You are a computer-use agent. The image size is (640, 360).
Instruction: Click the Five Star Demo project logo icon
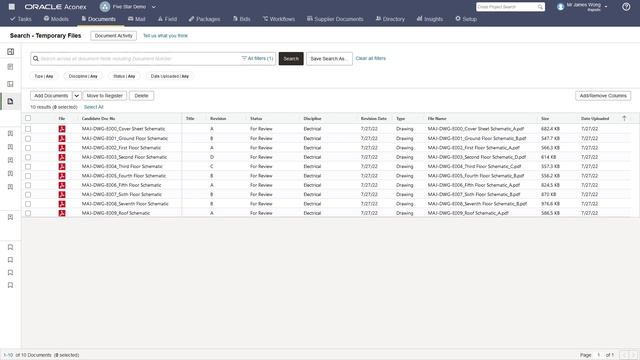tap(105, 7)
